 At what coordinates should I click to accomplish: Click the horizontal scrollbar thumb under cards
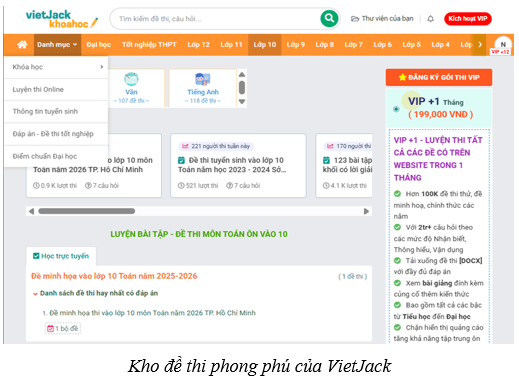[86, 211]
